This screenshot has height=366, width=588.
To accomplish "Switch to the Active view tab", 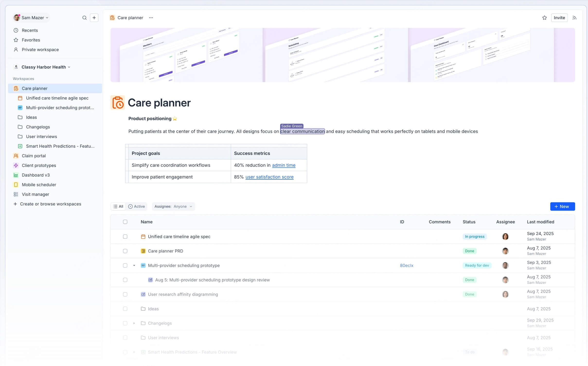I will (137, 207).
